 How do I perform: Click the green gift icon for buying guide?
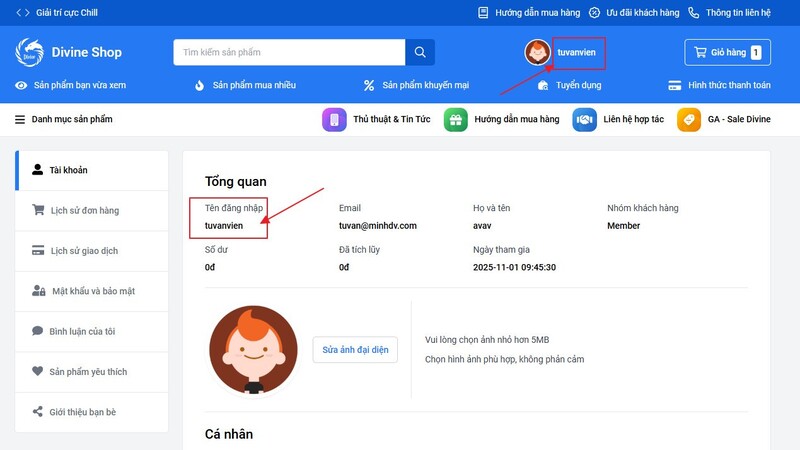(456, 119)
